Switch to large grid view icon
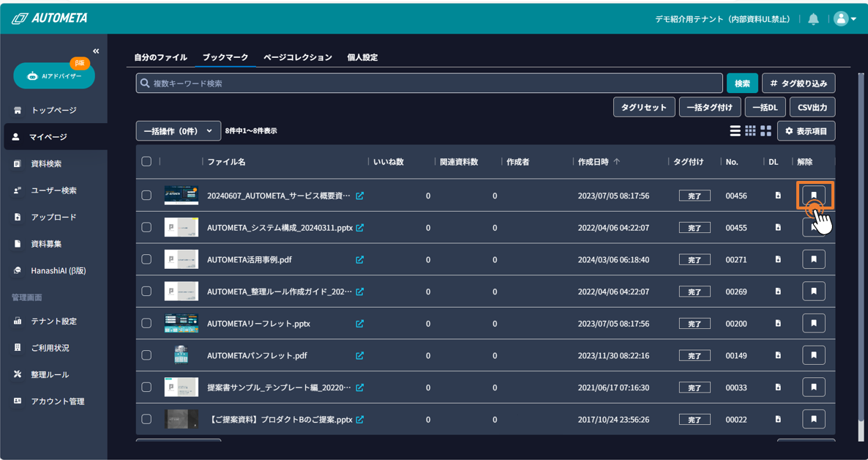The image size is (868, 460). [x=766, y=131]
